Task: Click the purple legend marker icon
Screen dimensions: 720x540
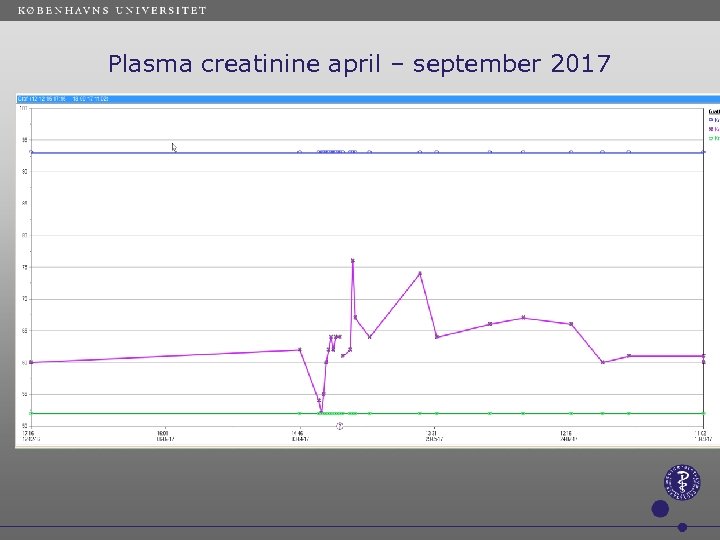Action: point(711,129)
